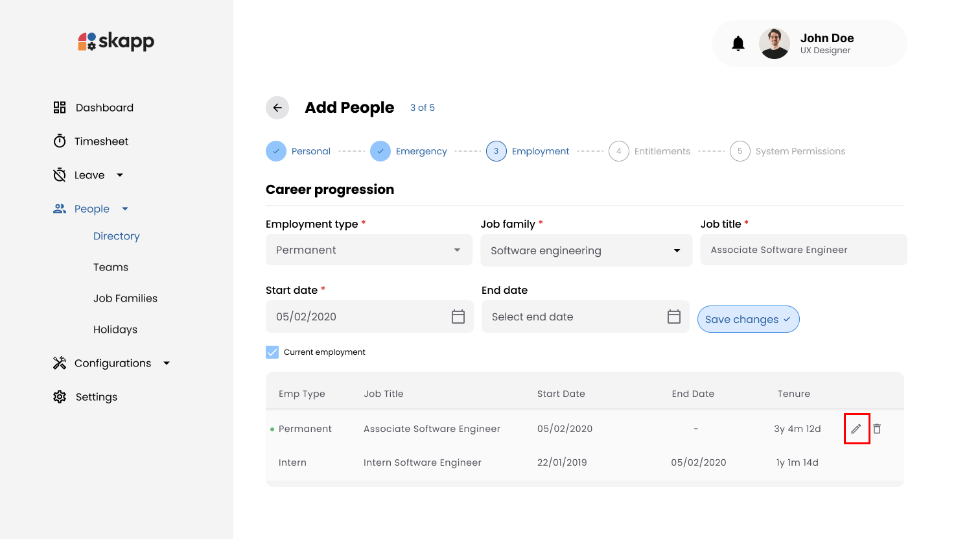This screenshot has height=539, width=980.
Task: Select the Configurations tools icon
Action: click(59, 363)
